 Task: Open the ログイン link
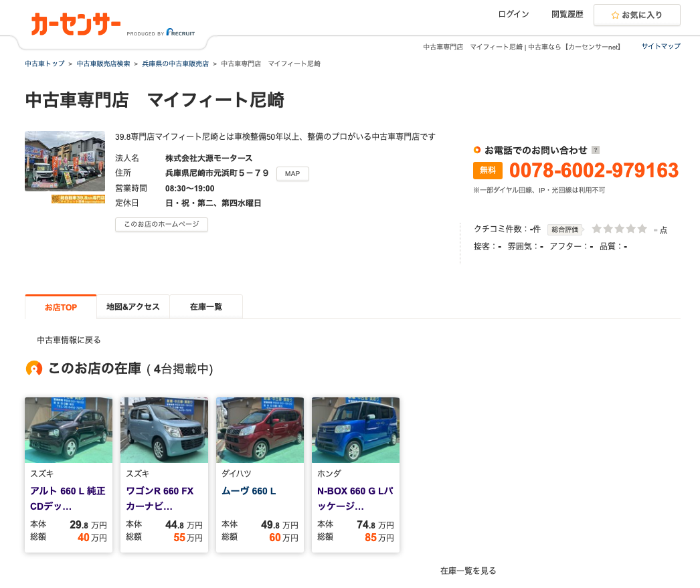[513, 14]
